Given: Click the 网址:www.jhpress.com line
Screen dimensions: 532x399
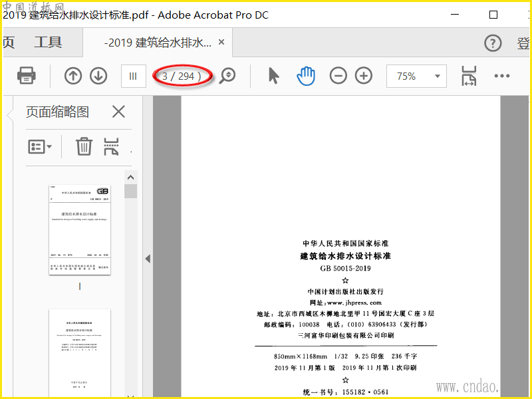Looking at the screenshot, I should click(x=346, y=303).
